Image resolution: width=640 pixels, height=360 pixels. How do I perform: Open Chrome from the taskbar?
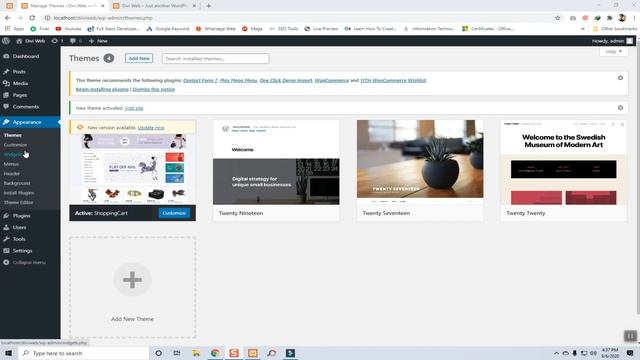pos(215,353)
